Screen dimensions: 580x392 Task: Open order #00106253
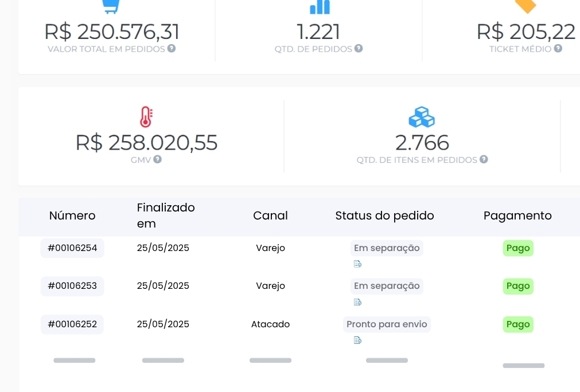click(72, 286)
